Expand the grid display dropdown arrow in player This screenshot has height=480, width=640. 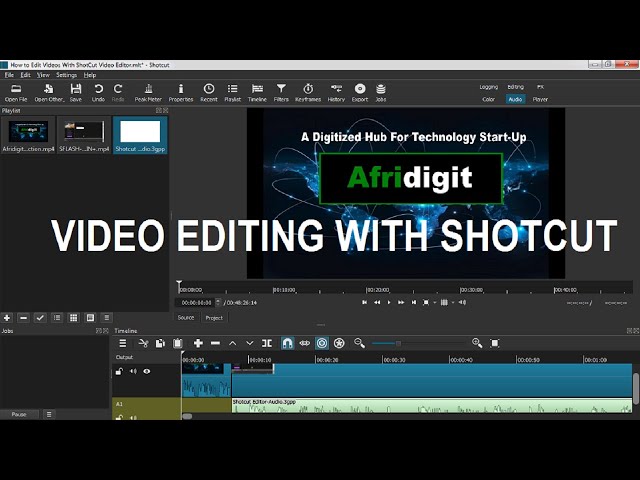[x=453, y=302]
